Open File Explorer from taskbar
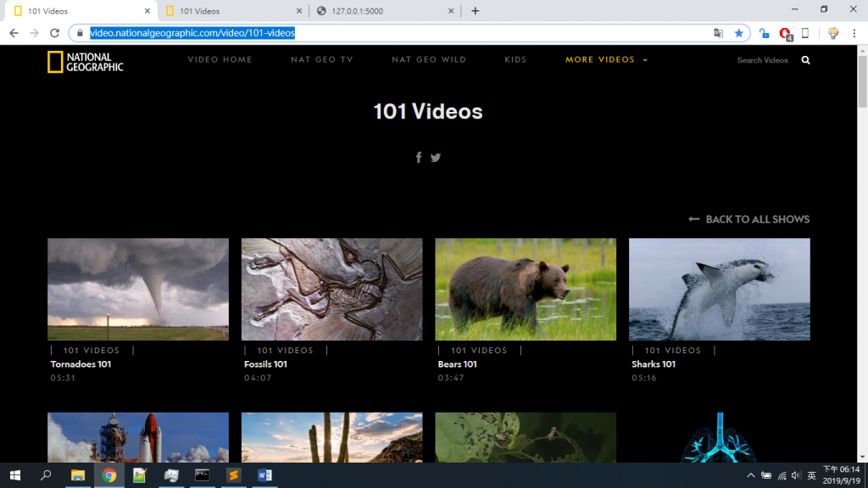The width and height of the screenshot is (868, 488). pyautogui.click(x=77, y=475)
